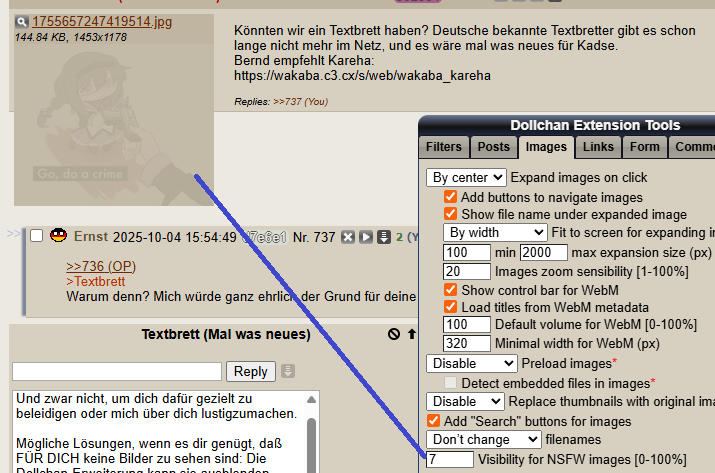
Task: Click the ban circle icon in Textbrett header
Action: pyautogui.click(x=394, y=334)
